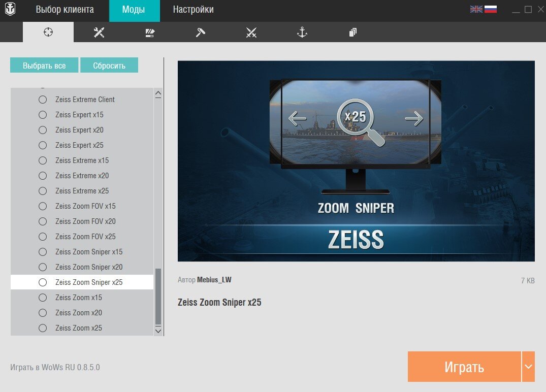
Task: Open the crossed swords mod category tab
Action: [251, 32]
